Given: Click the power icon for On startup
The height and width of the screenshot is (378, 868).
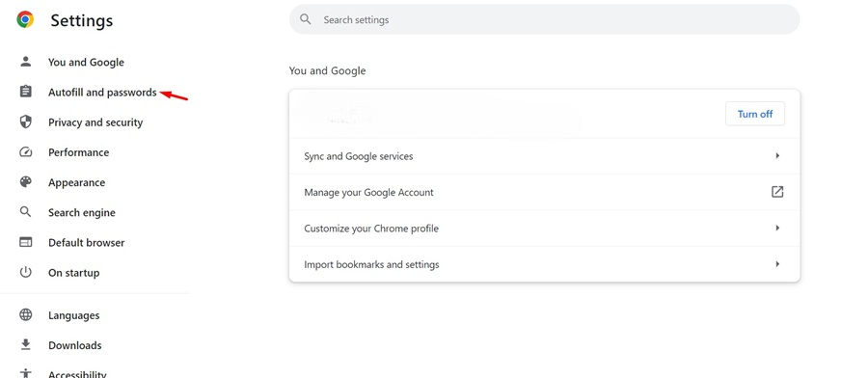Looking at the screenshot, I should (x=25, y=272).
